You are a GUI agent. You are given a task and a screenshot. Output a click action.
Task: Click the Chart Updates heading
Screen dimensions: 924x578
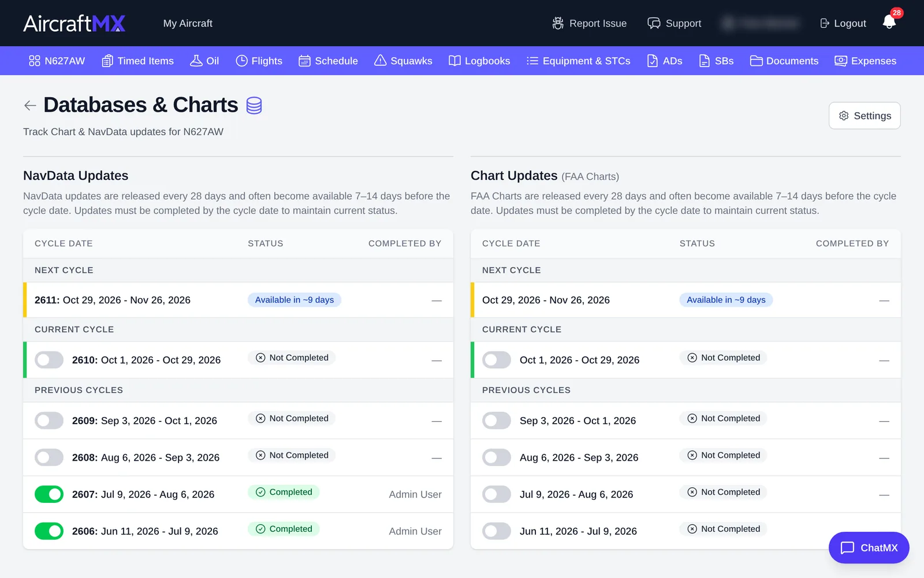click(514, 176)
